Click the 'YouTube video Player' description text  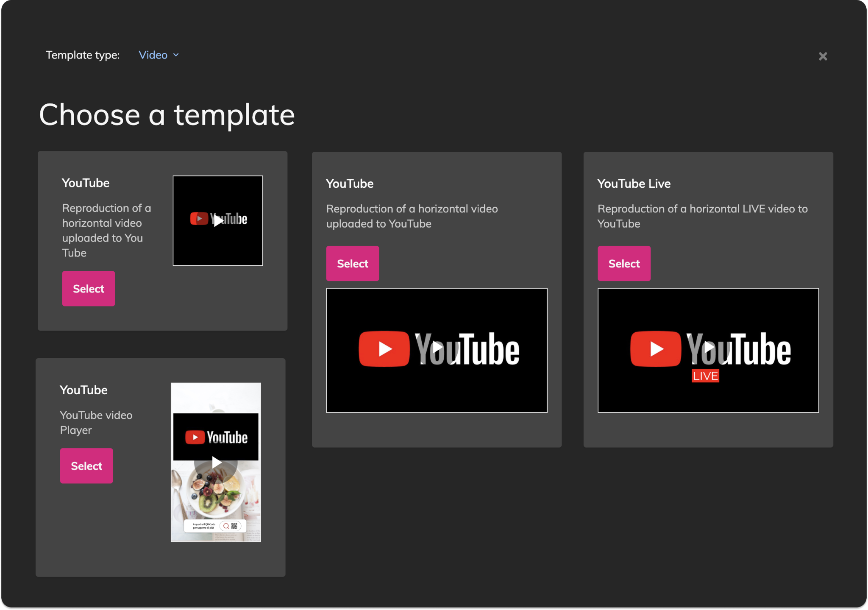(96, 423)
